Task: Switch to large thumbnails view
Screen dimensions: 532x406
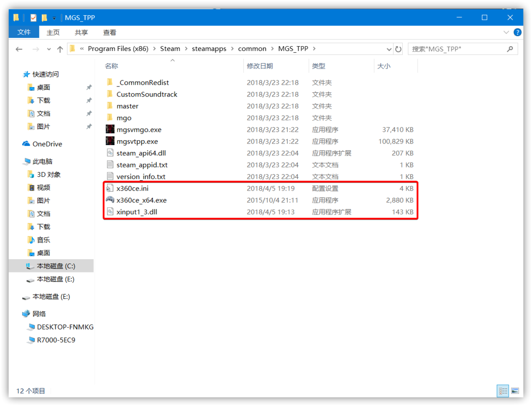Action: pyautogui.click(x=515, y=391)
